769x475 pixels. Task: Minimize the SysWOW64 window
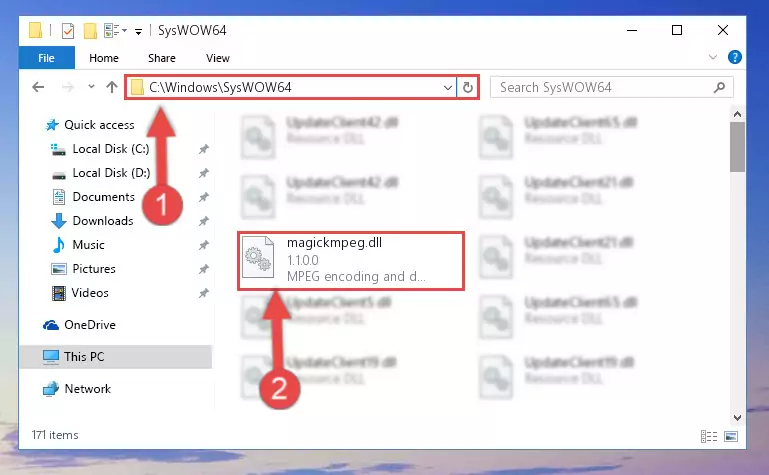(632, 30)
